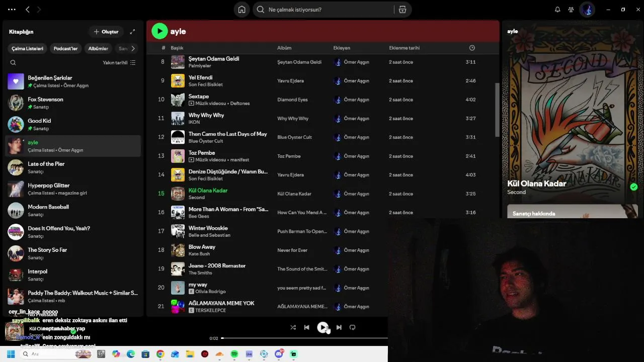Skip to the next track

(x=339, y=327)
